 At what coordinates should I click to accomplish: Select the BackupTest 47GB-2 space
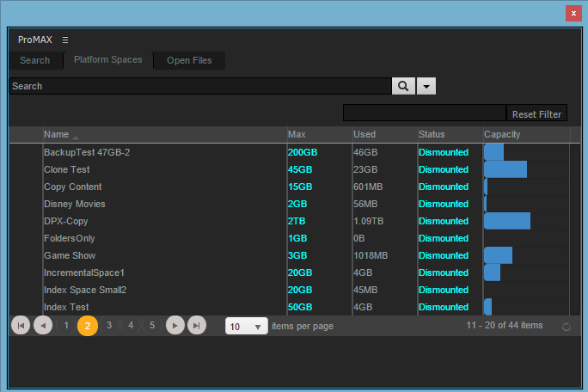pos(87,152)
